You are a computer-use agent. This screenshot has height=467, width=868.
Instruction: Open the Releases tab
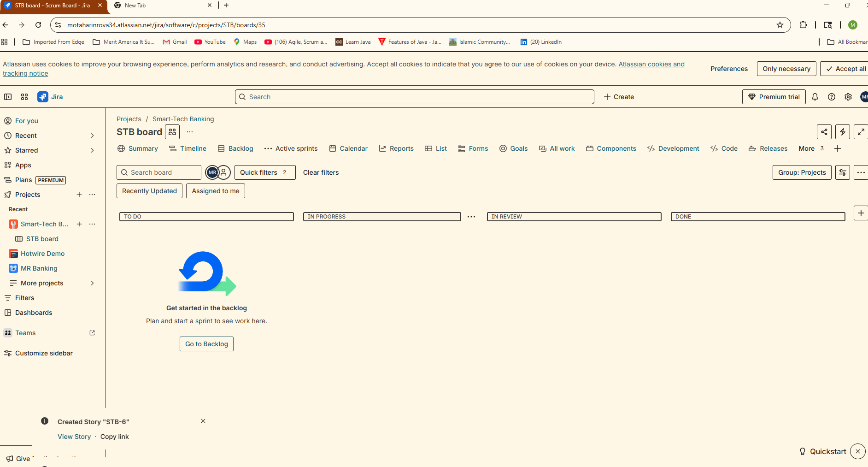click(768, 148)
